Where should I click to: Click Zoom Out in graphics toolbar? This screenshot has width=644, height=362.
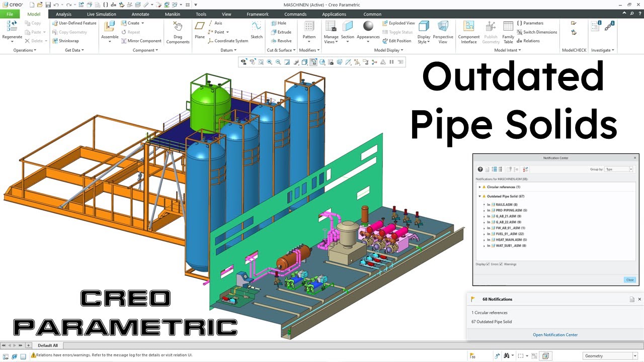(278, 62)
